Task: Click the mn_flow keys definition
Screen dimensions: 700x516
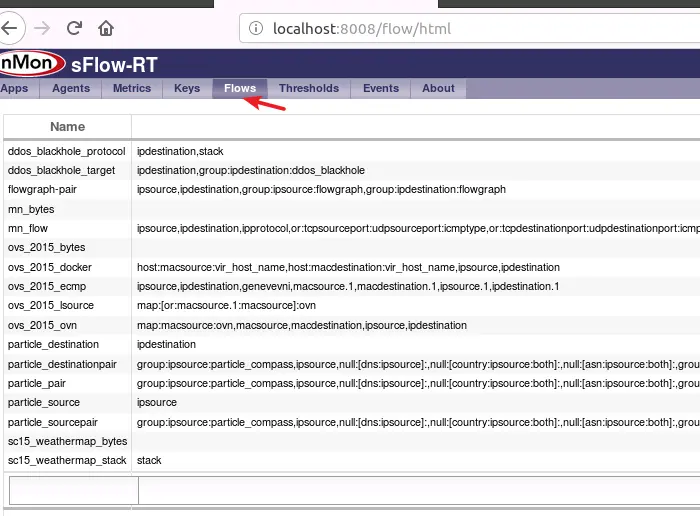Action: [418, 229]
